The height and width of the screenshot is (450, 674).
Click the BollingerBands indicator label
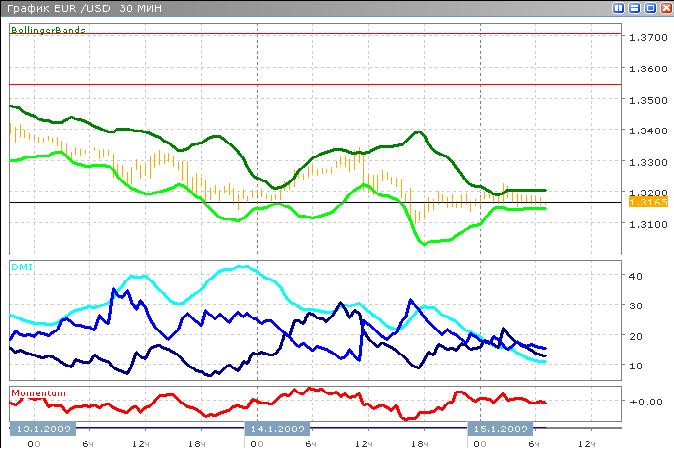[48, 30]
